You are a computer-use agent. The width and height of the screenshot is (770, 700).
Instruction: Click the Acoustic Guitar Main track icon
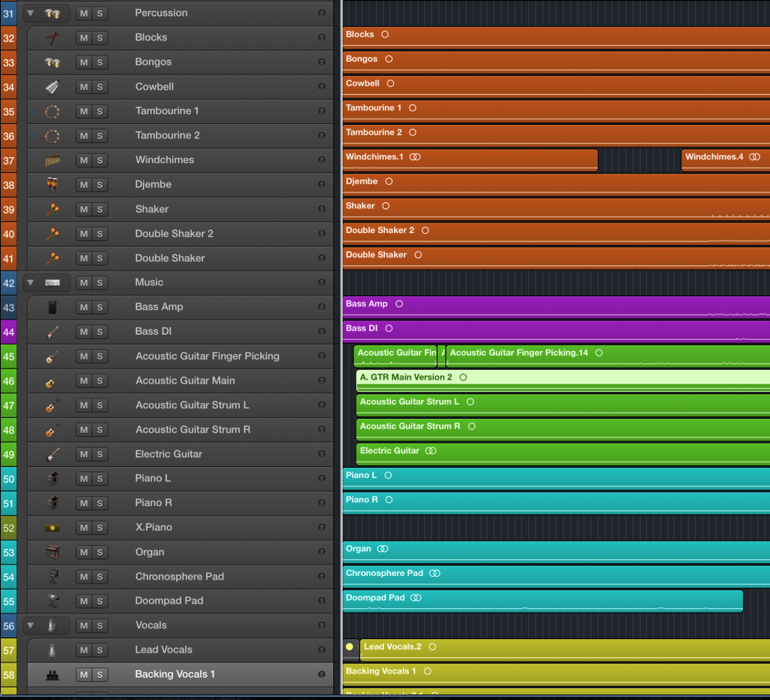(53, 381)
